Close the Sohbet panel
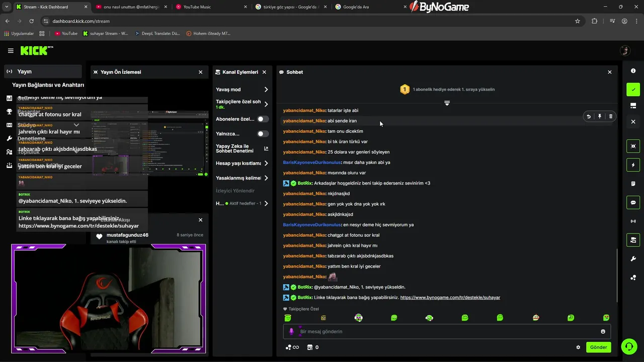644x362 pixels. (610, 72)
